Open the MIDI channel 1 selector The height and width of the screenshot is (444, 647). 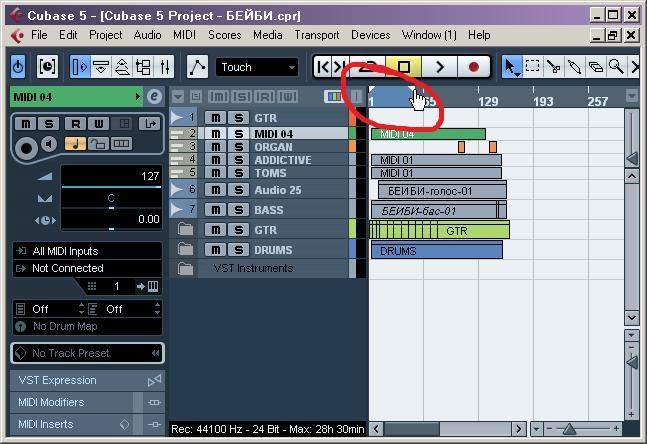point(117,286)
